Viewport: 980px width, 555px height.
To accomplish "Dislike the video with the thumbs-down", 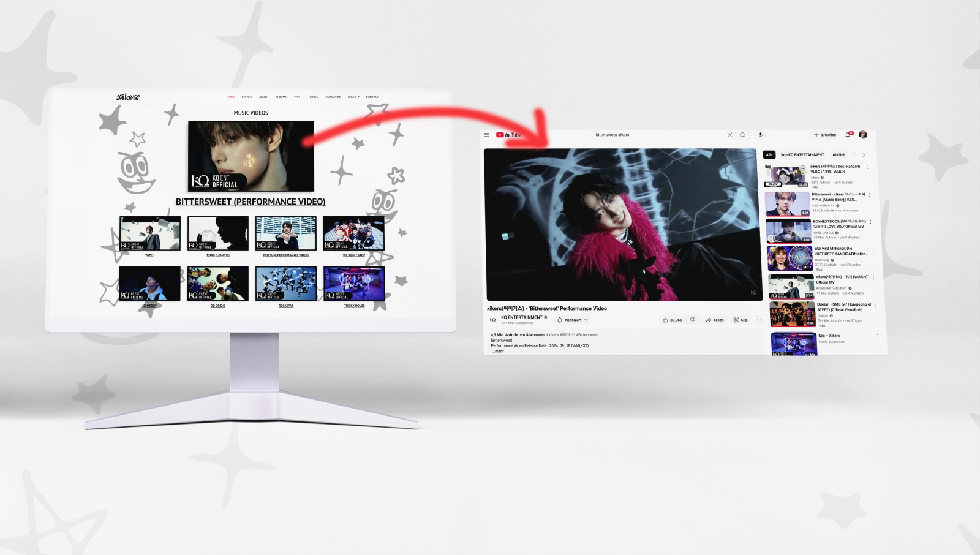I will [693, 320].
